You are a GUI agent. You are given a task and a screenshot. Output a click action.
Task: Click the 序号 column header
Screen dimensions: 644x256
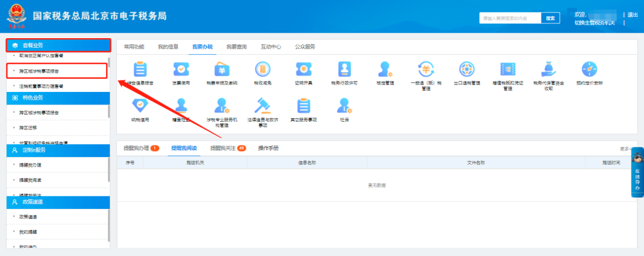coord(130,163)
